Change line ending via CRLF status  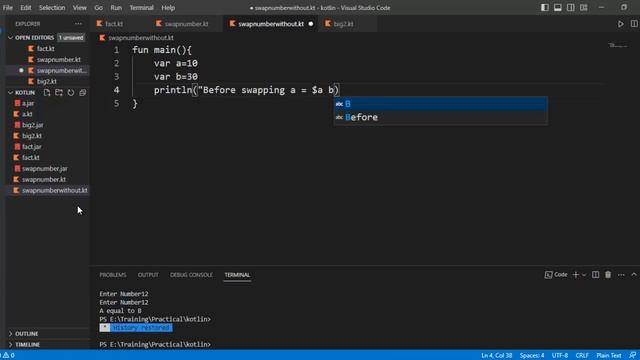(582, 355)
